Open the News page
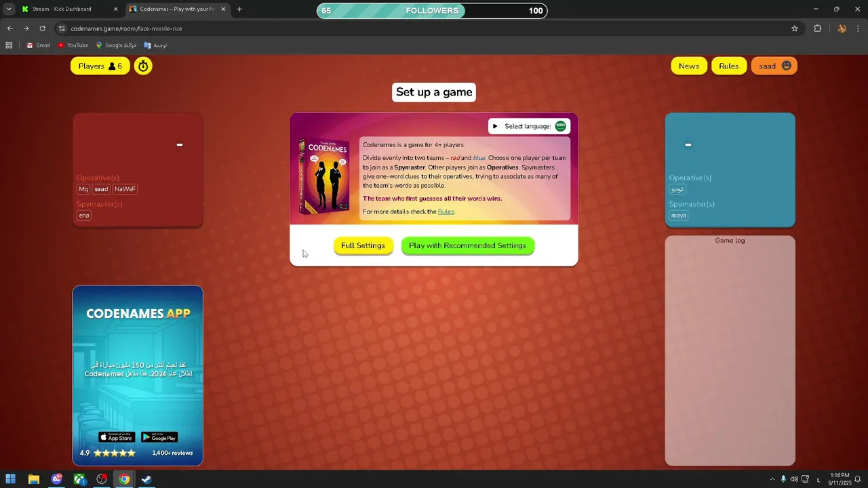 coord(689,66)
